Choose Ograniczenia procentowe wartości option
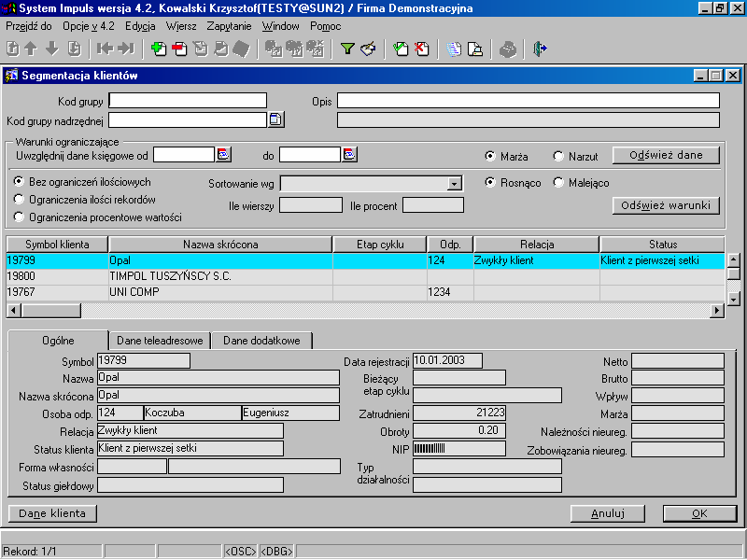747x560 pixels. click(x=19, y=217)
